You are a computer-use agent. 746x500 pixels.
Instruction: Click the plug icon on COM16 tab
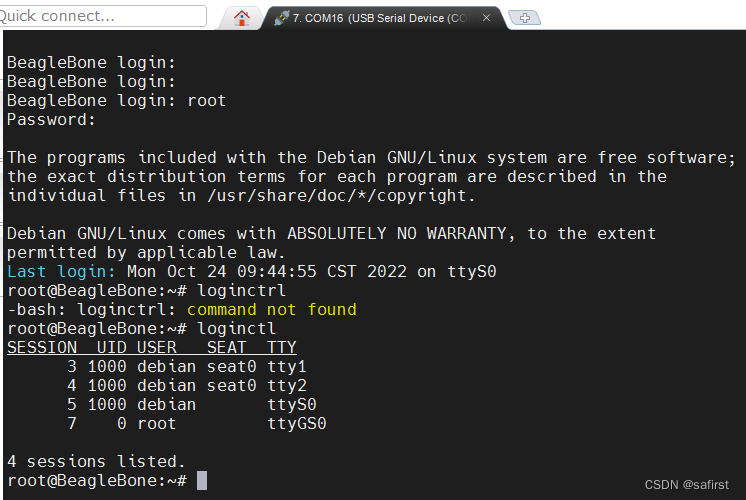pyautogui.click(x=282, y=18)
